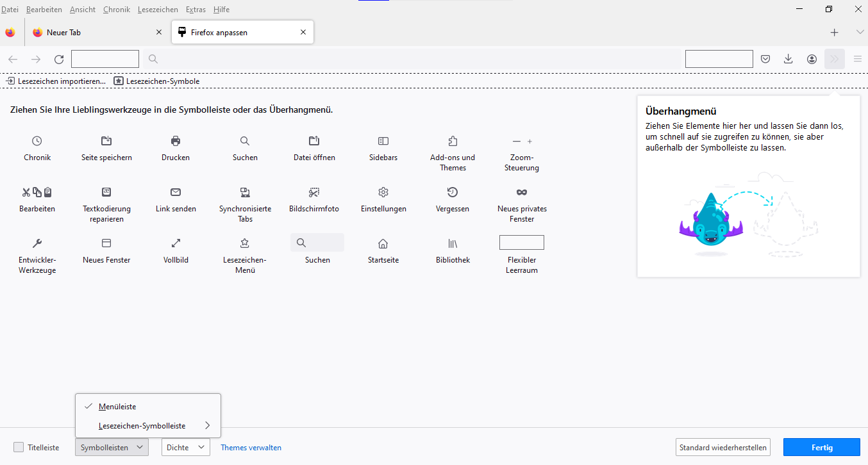Click the Fertig button
The width and height of the screenshot is (868, 465).
point(821,447)
